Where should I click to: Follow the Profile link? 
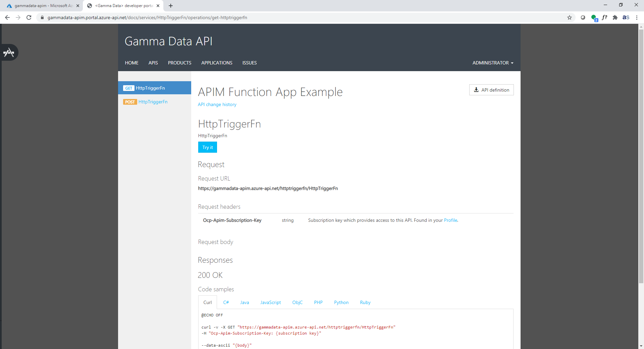pos(450,220)
